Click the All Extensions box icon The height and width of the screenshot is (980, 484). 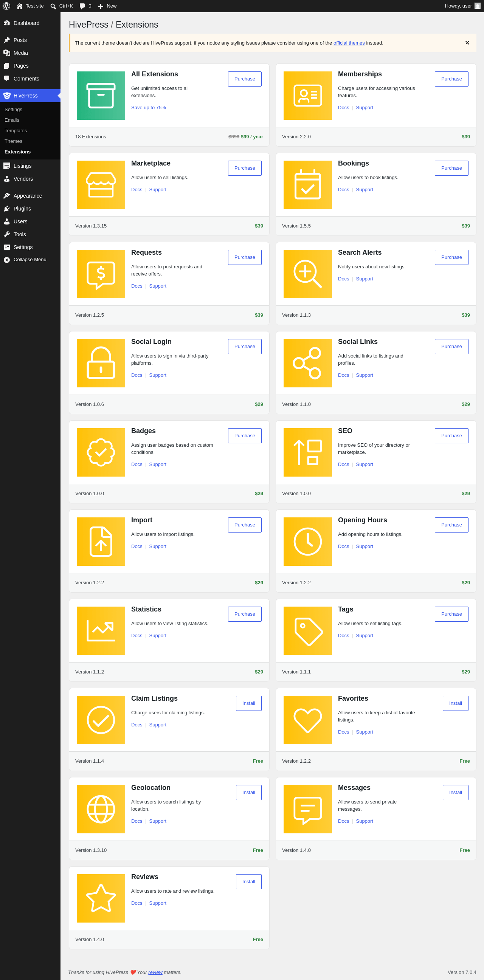pyautogui.click(x=101, y=96)
